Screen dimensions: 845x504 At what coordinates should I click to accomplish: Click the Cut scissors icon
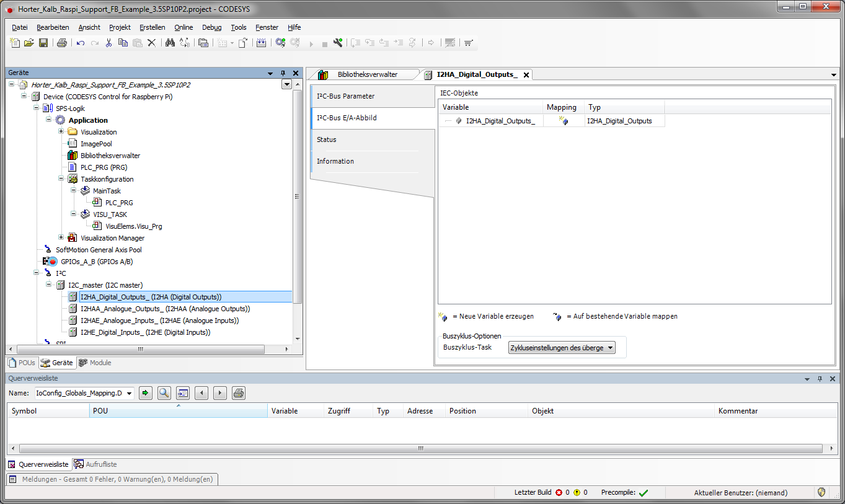pyautogui.click(x=108, y=43)
